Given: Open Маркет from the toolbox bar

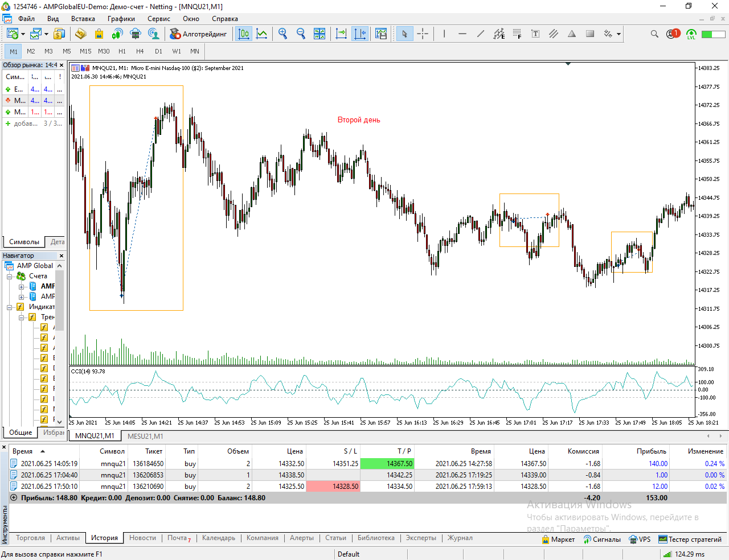Looking at the screenshot, I should (x=558, y=539).
